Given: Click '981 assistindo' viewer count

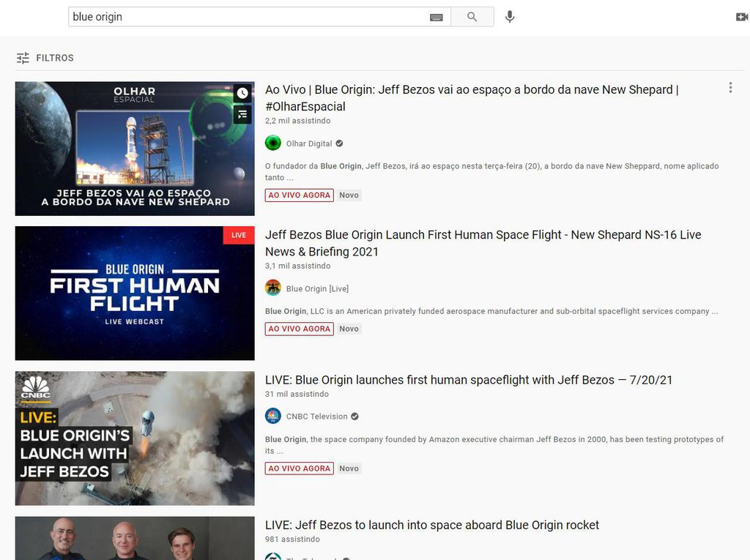Looking at the screenshot, I should (x=292, y=539).
